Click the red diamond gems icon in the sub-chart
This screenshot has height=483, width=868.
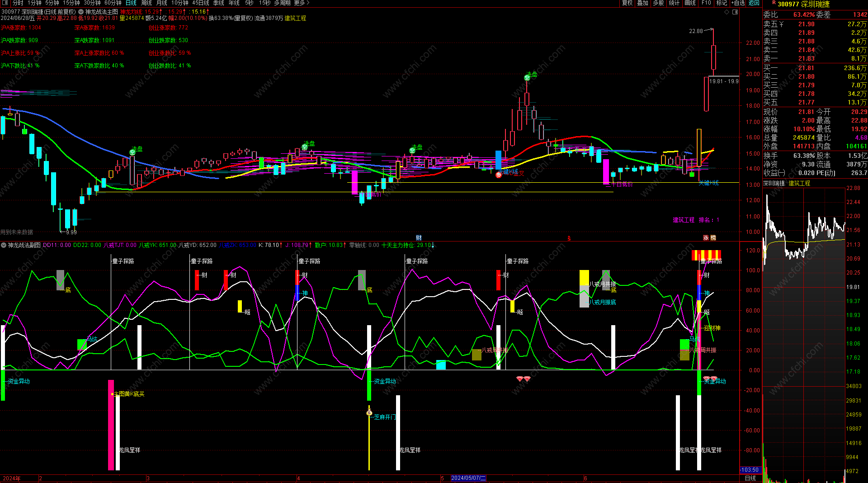click(x=524, y=379)
